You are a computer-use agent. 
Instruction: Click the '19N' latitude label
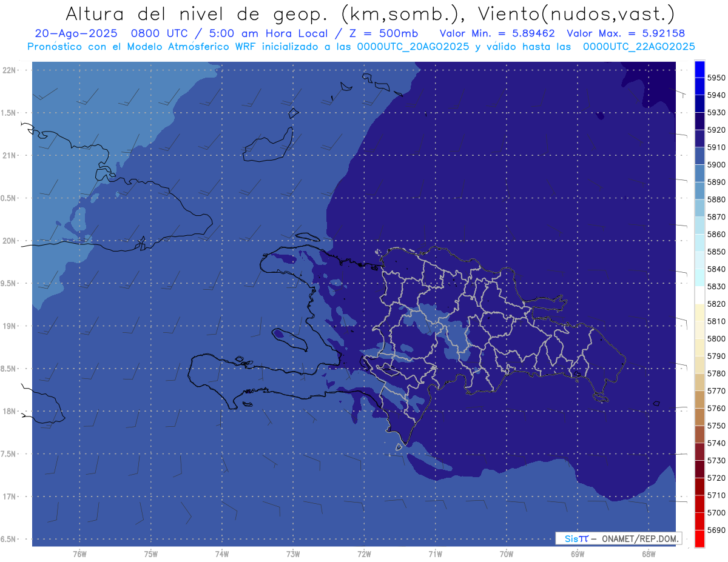tap(9, 326)
